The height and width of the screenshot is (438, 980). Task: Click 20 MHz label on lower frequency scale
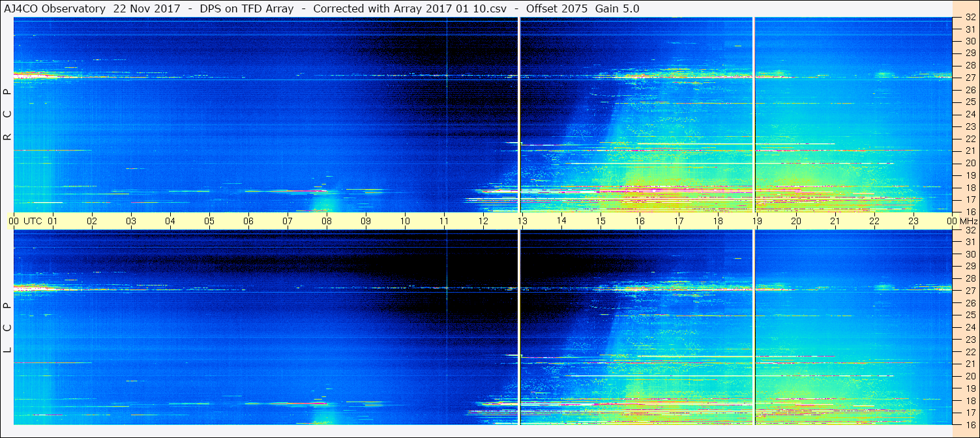[970, 376]
